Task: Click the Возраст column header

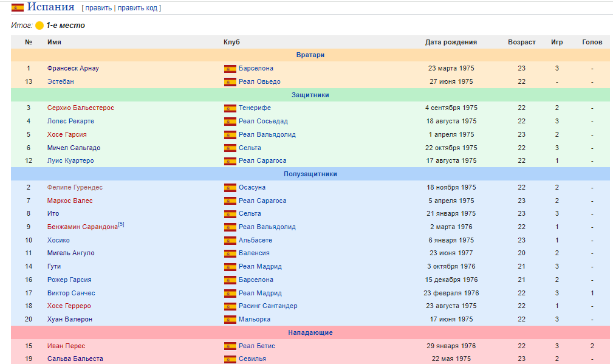Action: [x=521, y=42]
